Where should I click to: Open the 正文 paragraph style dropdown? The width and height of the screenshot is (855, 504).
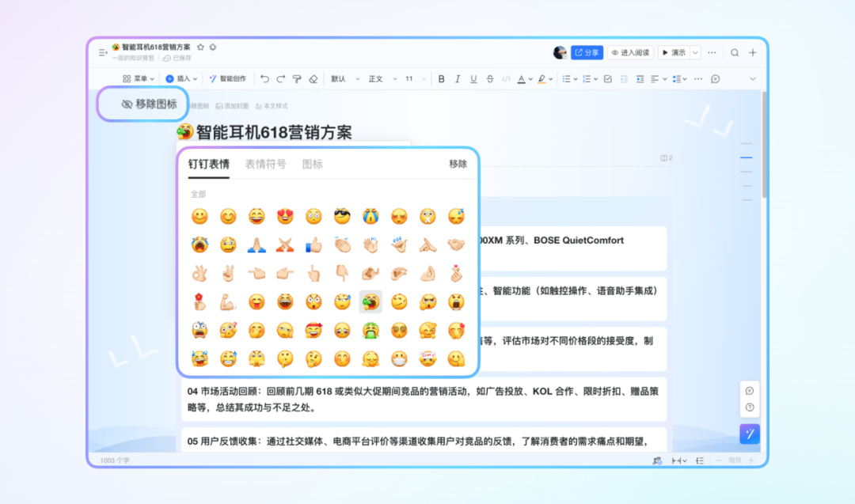[x=381, y=79]
